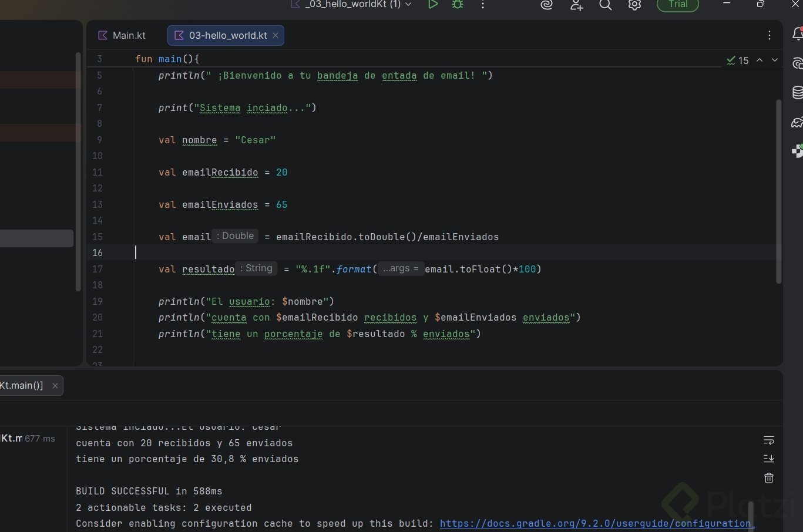Start debugging with the green bug icon
Viewport: 803px width, 532px height.
pyautogui.click(x=458, y=5)
